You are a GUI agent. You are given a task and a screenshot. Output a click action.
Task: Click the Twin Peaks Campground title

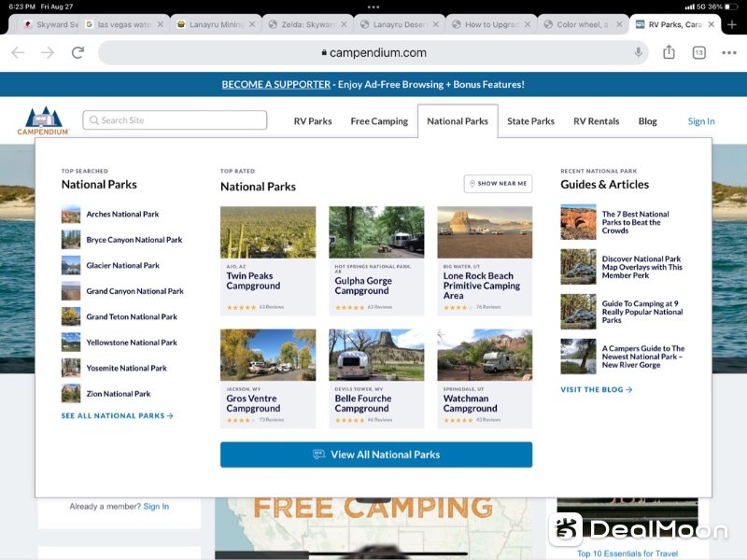[x=253, y=281]
